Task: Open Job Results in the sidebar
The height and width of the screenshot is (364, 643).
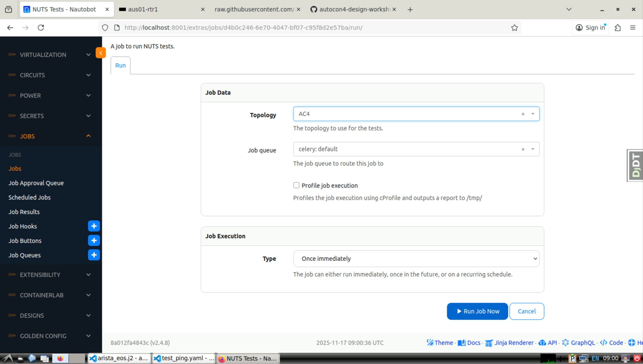Action: click(24, 212)
